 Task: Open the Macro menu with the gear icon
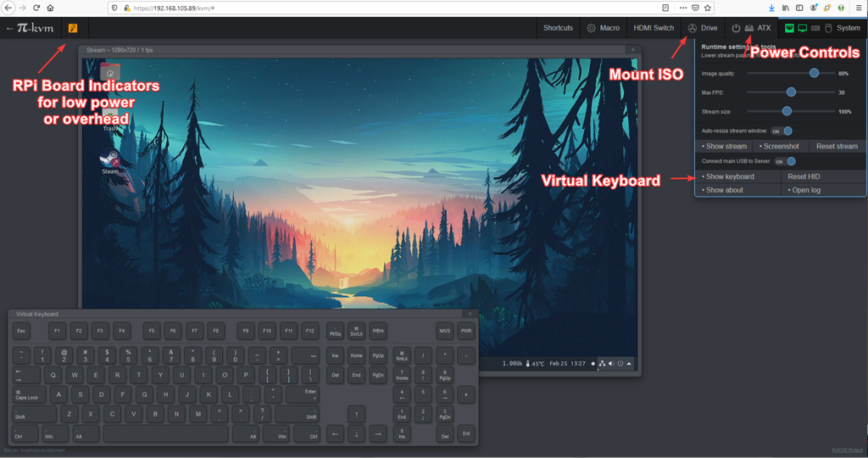tap(603, 28)
